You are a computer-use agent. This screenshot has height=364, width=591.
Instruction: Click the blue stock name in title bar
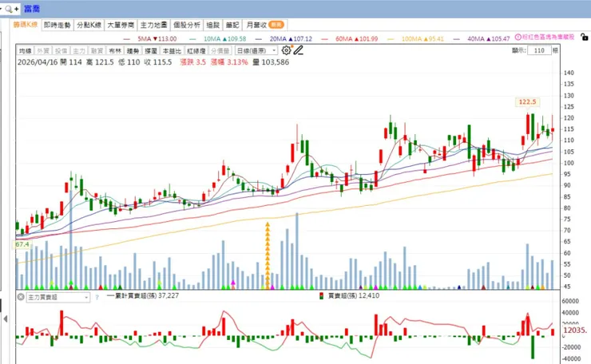click(32, 9)
